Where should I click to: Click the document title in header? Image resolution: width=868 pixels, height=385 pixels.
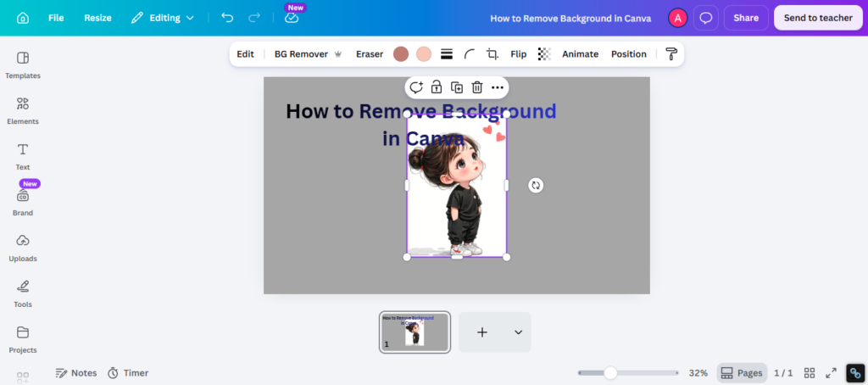tap(570, 18)
